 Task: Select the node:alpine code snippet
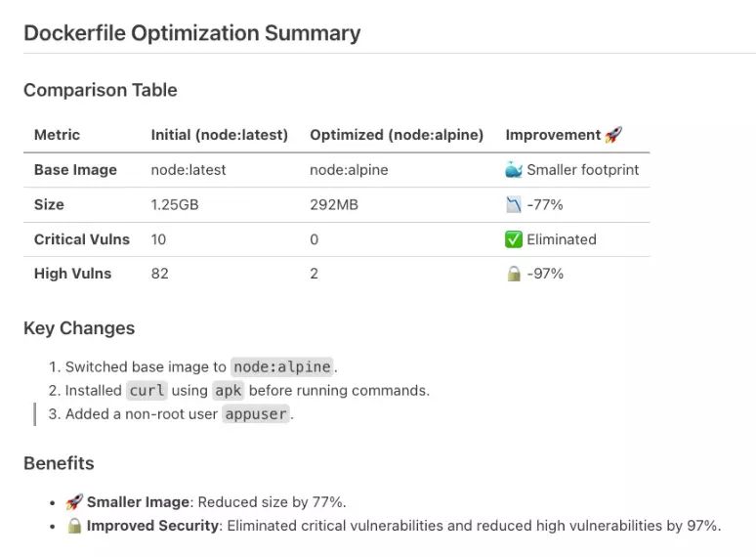(282, 367)
